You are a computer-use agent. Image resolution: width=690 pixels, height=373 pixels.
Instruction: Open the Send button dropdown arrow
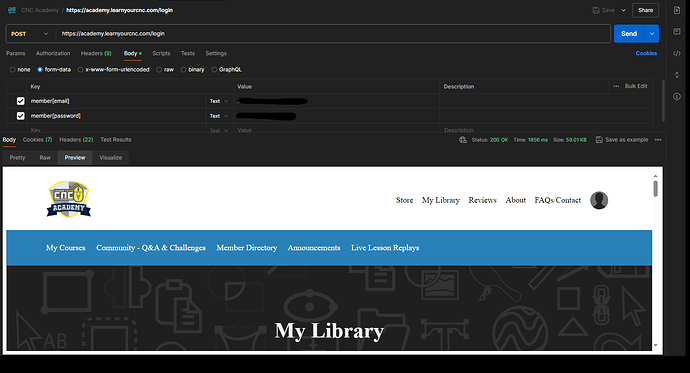coord(652,34)
